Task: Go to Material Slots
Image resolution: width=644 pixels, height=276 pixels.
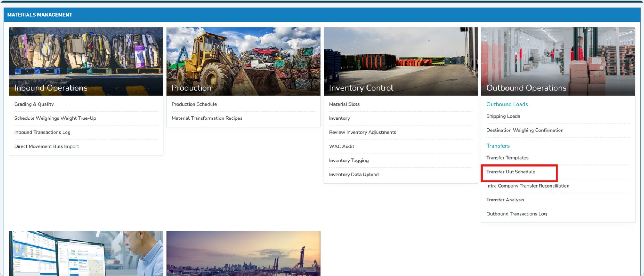Action: coord(344,104)
